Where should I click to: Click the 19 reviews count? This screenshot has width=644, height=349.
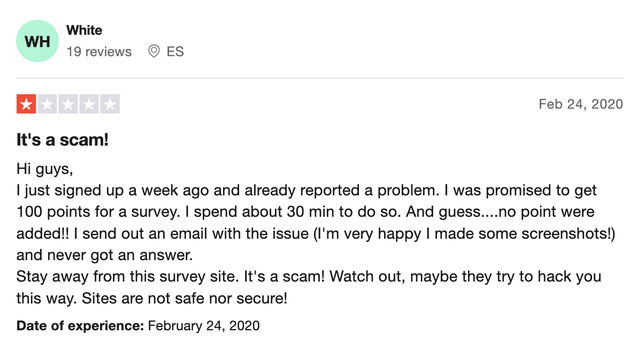pyautogui.click(x=99, y=52)
